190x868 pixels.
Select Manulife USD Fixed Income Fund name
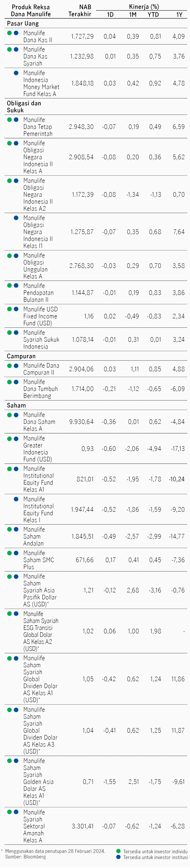[x=40, y=316]
